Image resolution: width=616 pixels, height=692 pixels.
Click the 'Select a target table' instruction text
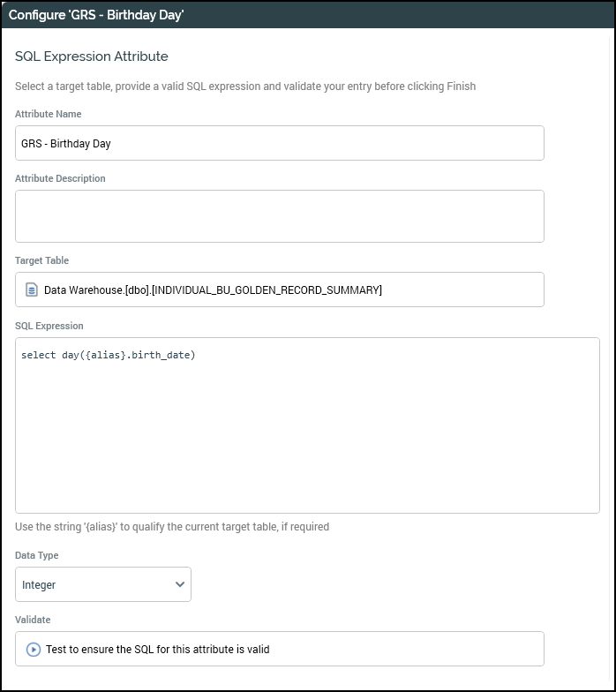(245, 86)
